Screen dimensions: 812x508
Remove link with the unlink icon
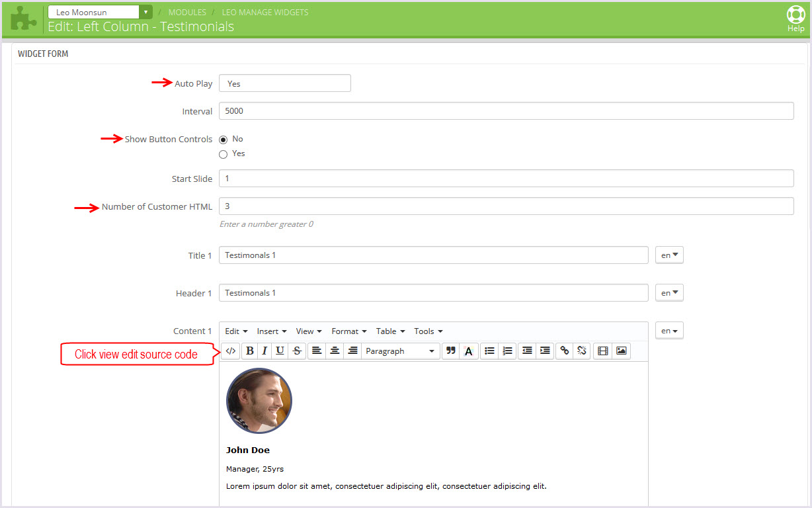(582, 351)
